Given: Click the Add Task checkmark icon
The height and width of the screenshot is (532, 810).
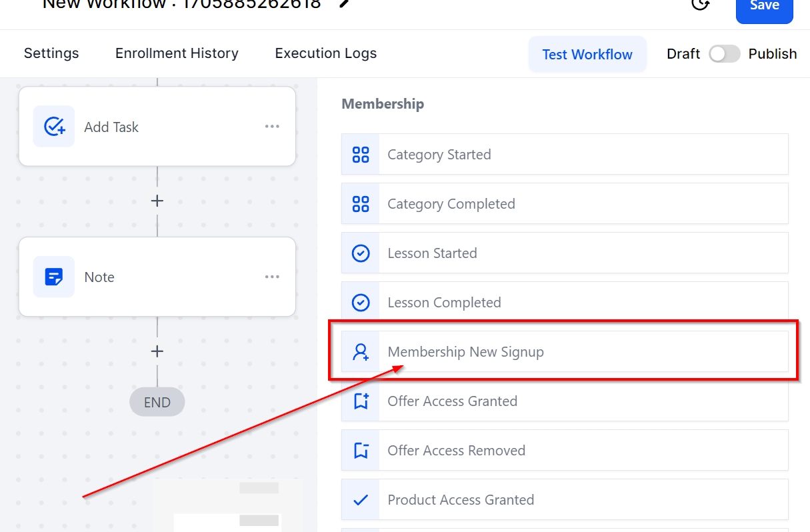Looking at the screenshot, I should (54, 127).
